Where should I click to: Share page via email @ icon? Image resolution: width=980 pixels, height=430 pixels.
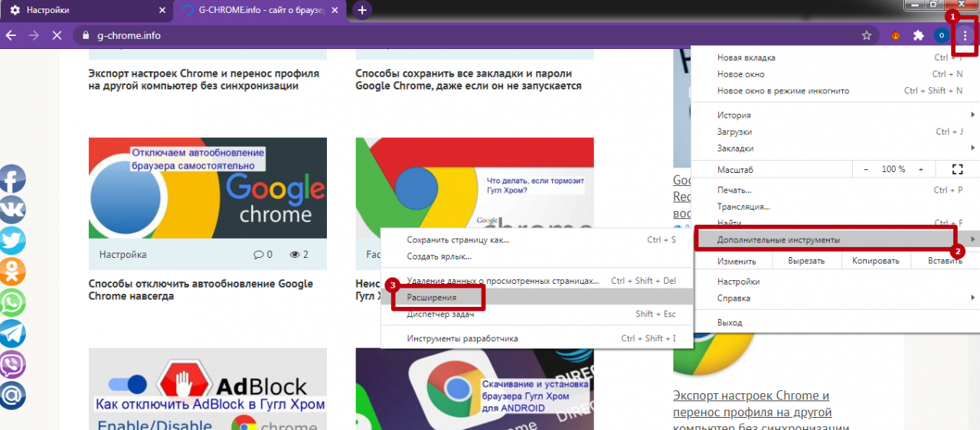tap(11, 396)
